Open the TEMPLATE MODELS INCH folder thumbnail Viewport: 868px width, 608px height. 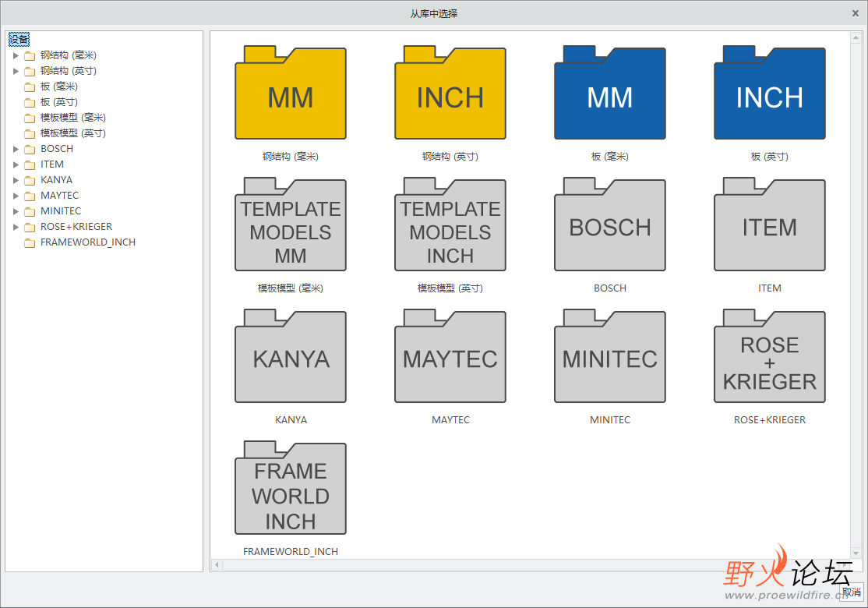coord(450,224)
